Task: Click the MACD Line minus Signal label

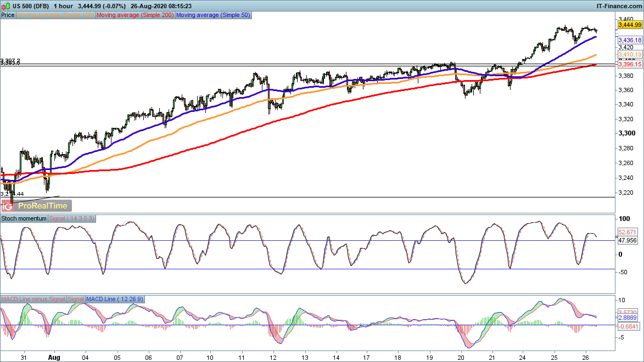Action: coord(33,299)
